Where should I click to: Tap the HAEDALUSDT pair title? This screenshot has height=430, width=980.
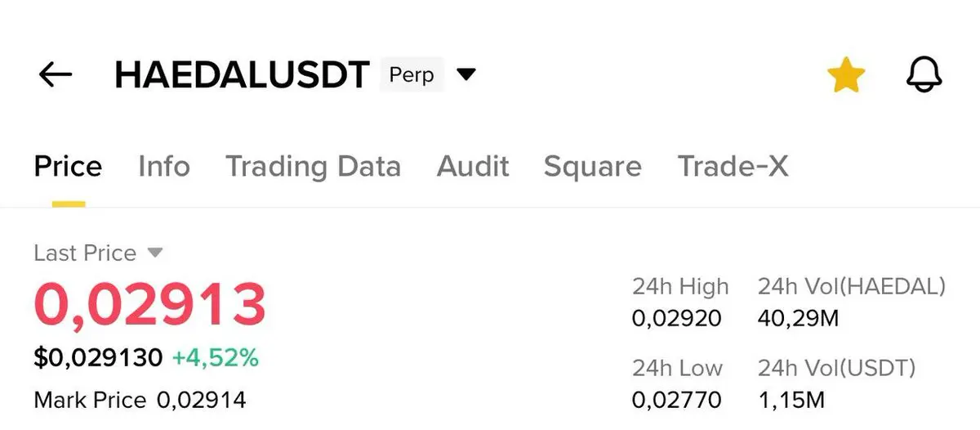point(242,75)
